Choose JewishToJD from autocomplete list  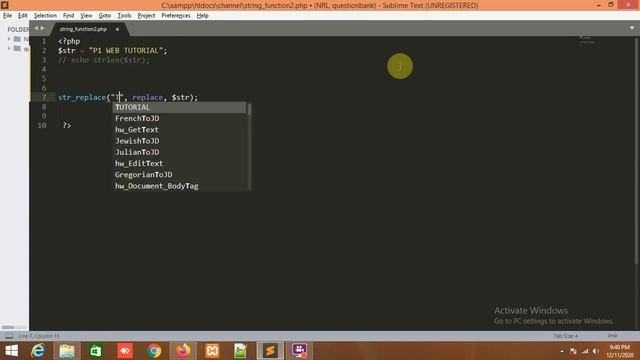(x=180, y=141)
